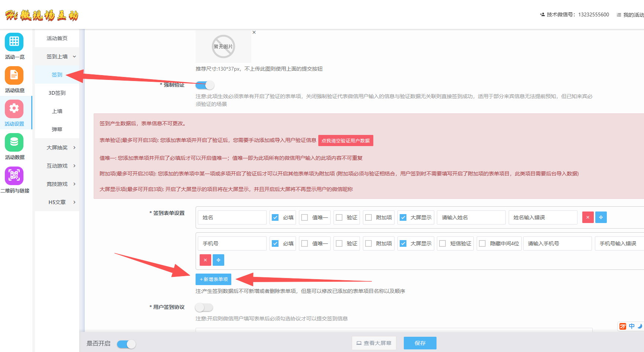Open the 活动数据 database icon
644x352 pixels.
pos(14,142)
